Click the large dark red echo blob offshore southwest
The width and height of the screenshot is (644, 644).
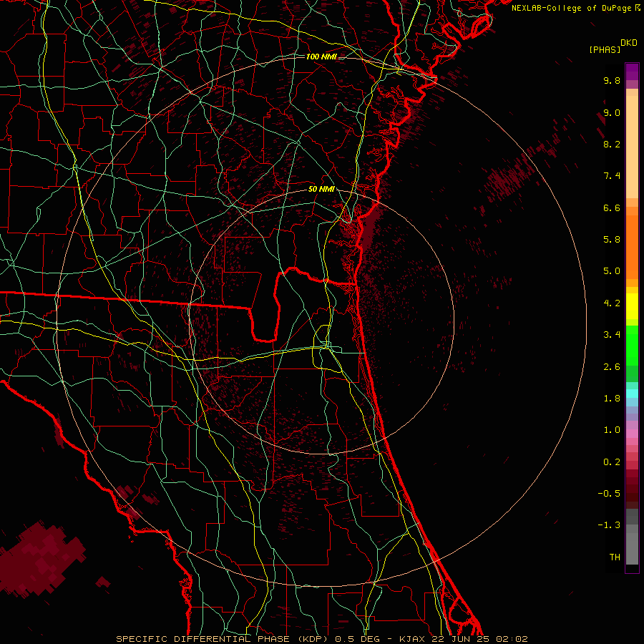41,559
